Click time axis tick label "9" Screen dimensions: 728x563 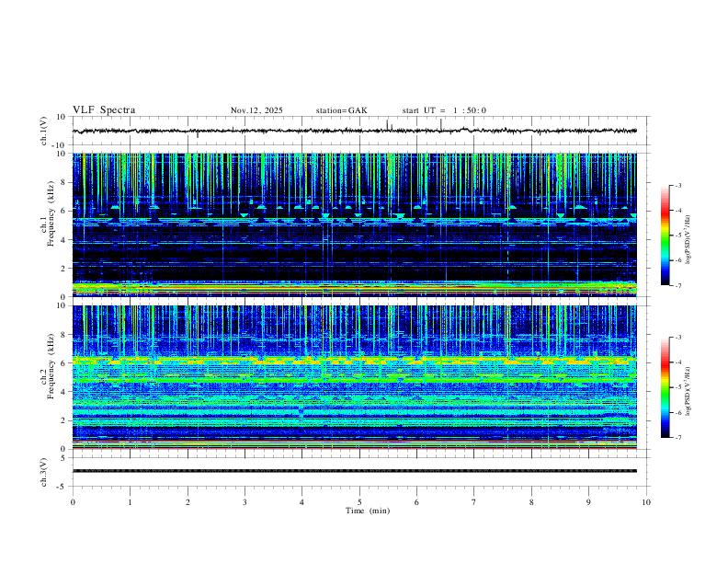pos(588,502)
